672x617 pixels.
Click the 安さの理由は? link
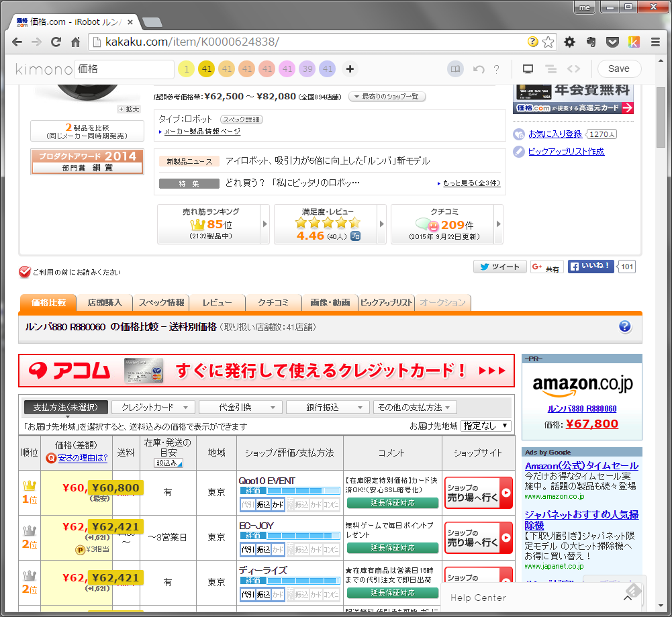pyautogui.click(x=83, y=458)
